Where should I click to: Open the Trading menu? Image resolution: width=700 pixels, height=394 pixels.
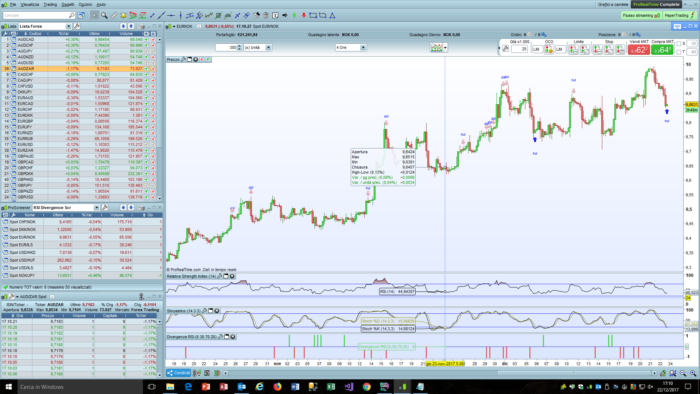pos(50,4)
